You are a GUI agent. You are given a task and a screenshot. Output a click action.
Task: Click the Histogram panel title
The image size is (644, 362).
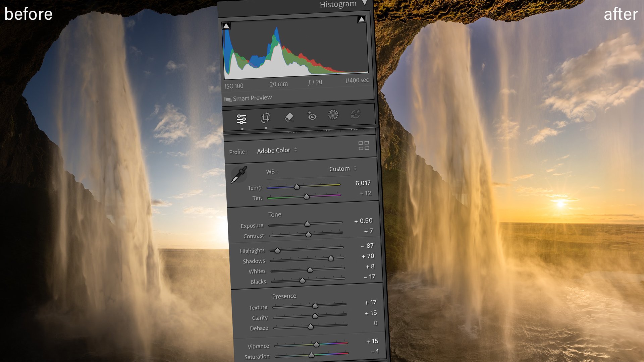click(338, 4)
